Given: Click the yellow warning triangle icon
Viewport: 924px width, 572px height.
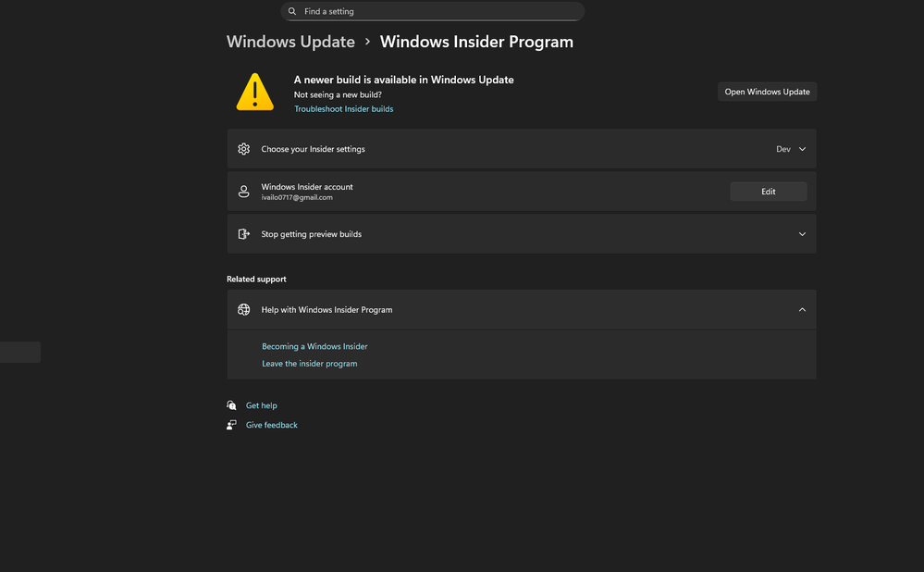Looking at the screenshot, I should (254, 92).
